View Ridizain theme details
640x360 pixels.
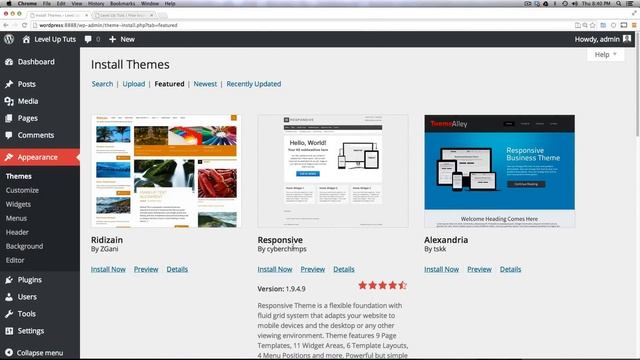pyautogui.click(x=177, y=269)
